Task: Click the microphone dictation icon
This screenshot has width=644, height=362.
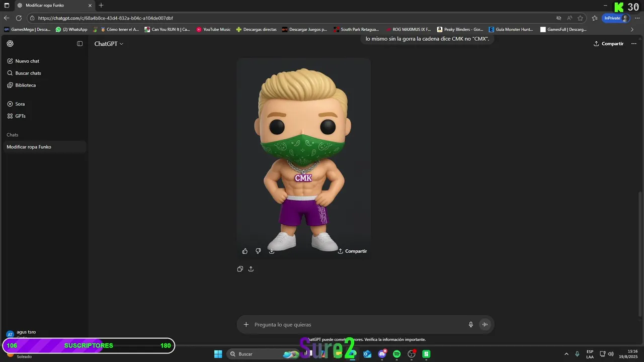Action: [471, 324]
